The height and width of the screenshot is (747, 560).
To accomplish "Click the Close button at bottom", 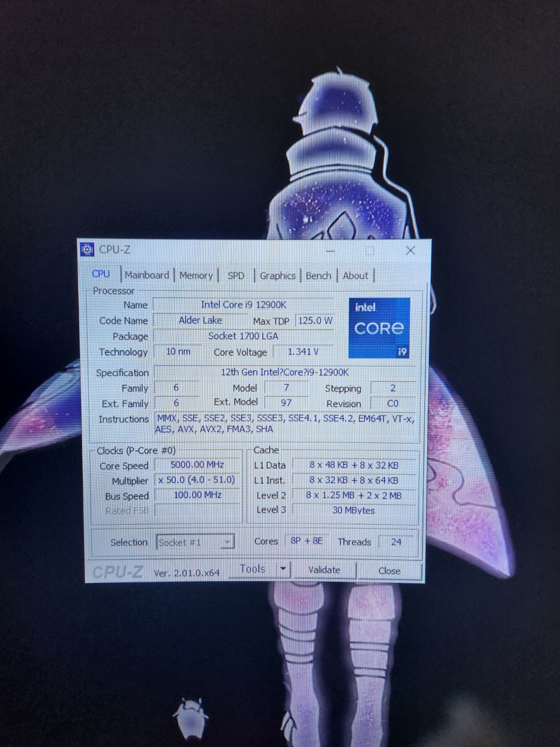I will [x=389, y=571].
